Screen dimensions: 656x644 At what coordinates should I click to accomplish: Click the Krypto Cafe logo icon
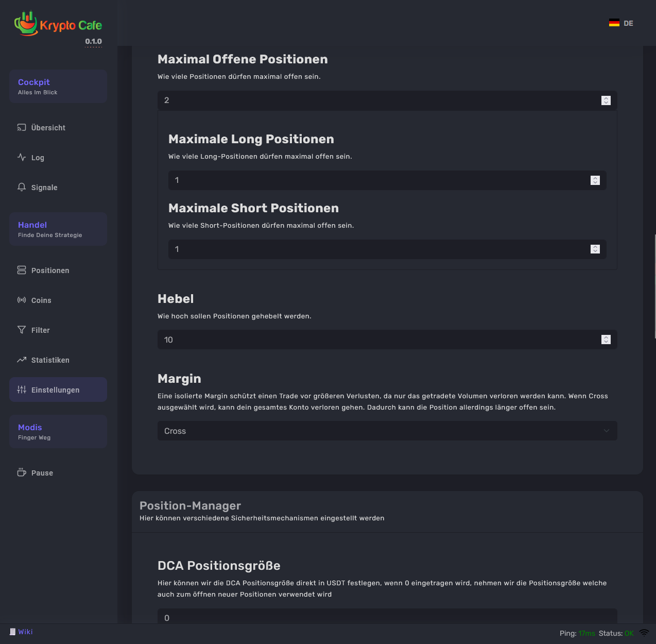coord(26,24)
